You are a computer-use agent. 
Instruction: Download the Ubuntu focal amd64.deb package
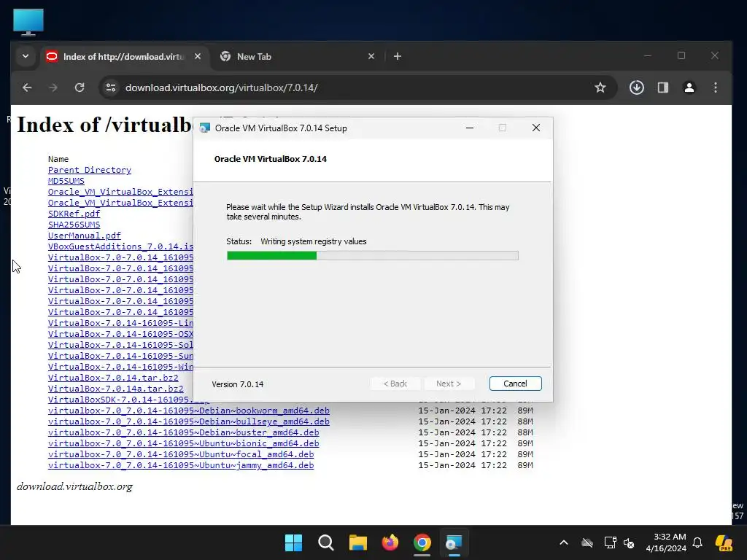(181, 454)
